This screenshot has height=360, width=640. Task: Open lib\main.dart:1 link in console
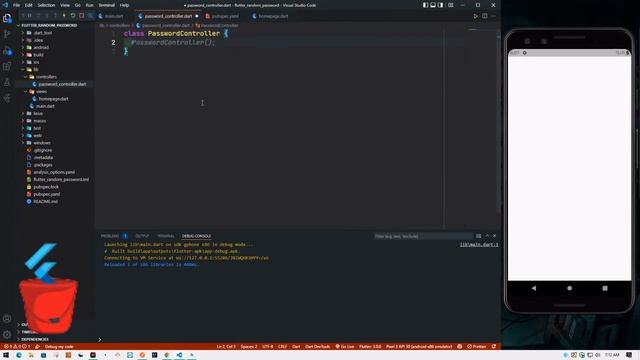tap(479, 244)
